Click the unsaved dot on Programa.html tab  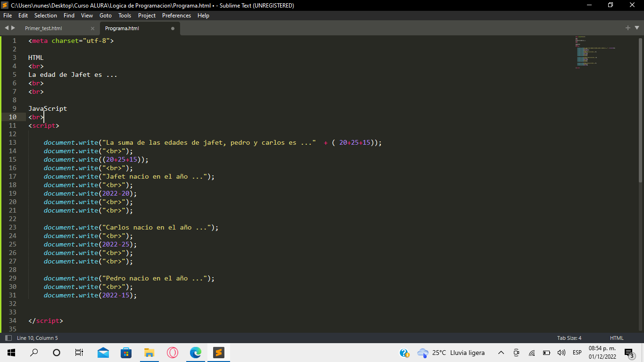[173, 28]
